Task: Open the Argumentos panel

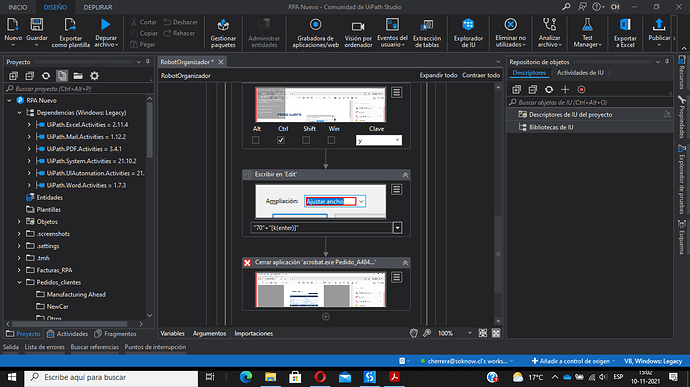Action: (x=209, y=334)
